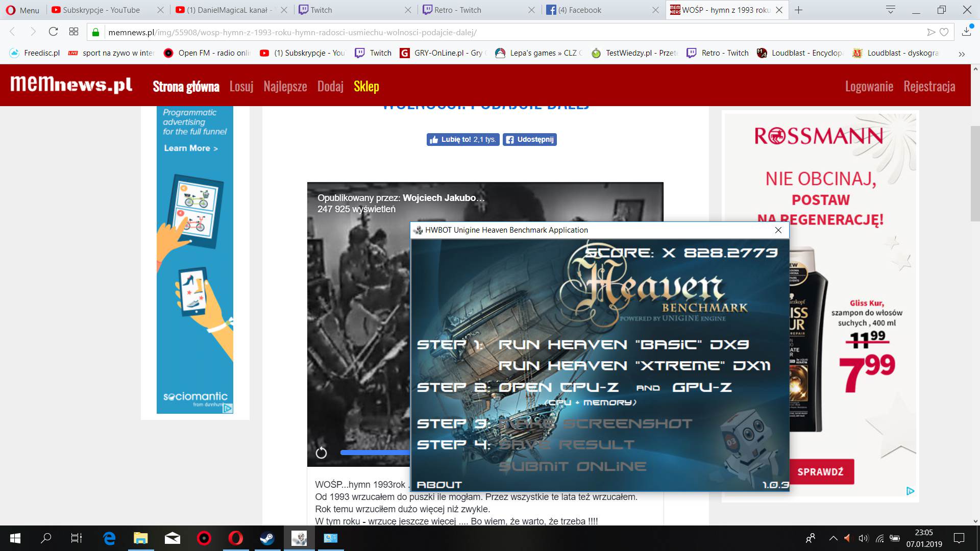Open Sklep in site navigation
The height and width of the screenshot is (551, 980).
[x=366, y=86]
